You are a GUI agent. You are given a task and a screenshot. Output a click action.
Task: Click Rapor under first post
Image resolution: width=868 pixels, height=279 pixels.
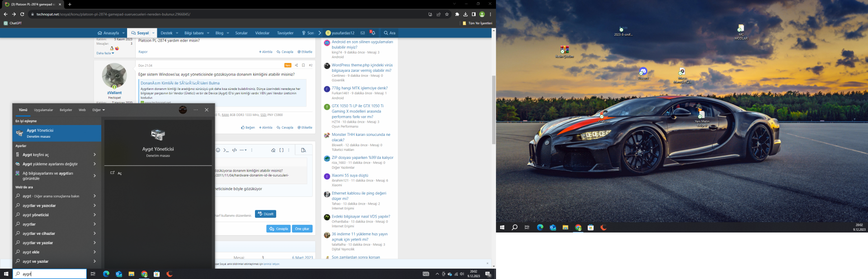(143, 52)
